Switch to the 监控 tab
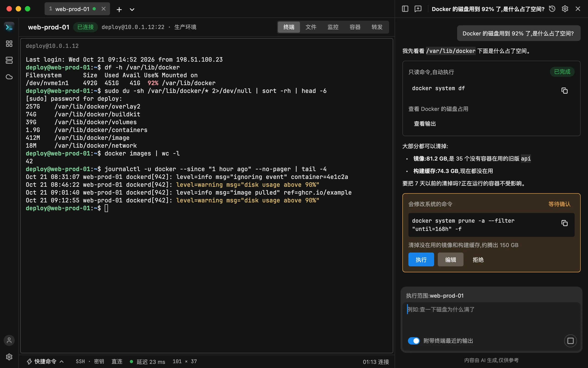The width and height of the screenshot is (588, 368). coord(333,27)
